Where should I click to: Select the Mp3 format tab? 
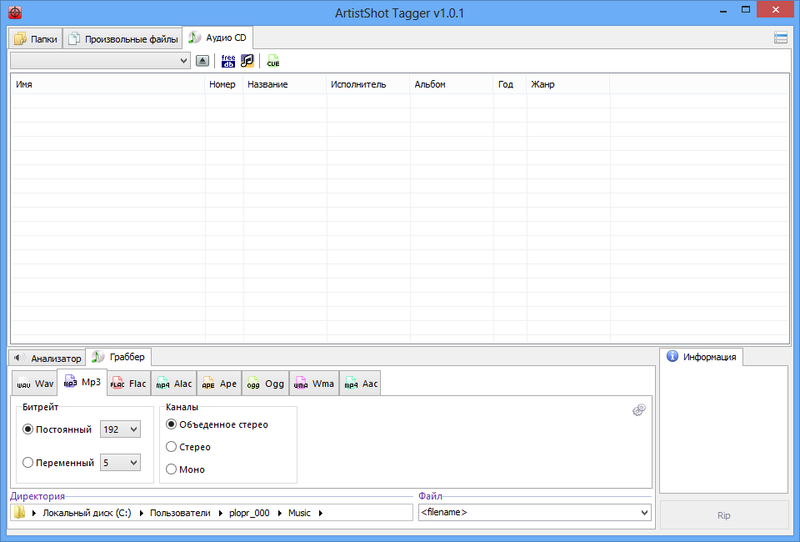[x=82, y=382]
